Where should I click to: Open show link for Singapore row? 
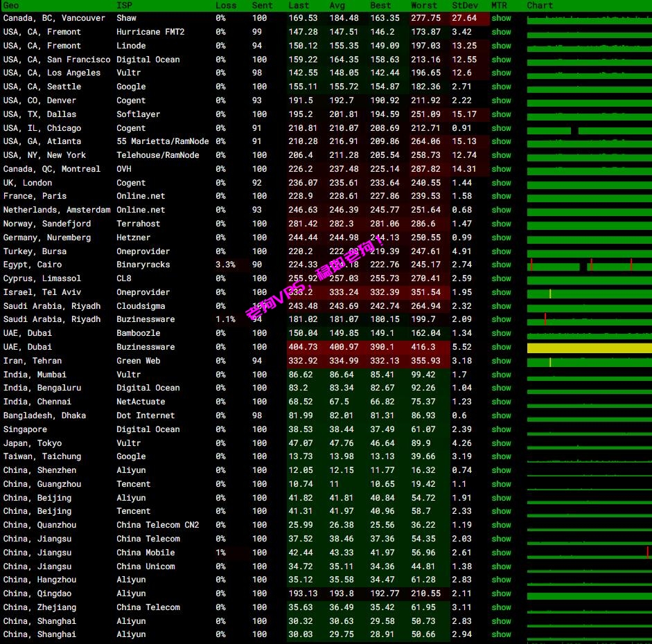(501, 429)
